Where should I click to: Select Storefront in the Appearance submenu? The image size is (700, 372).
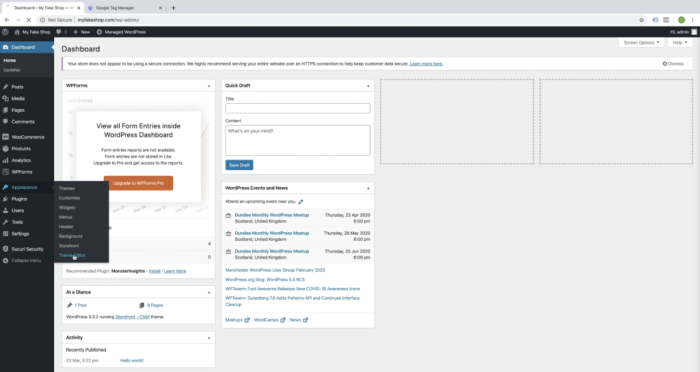tap(69, 246)
